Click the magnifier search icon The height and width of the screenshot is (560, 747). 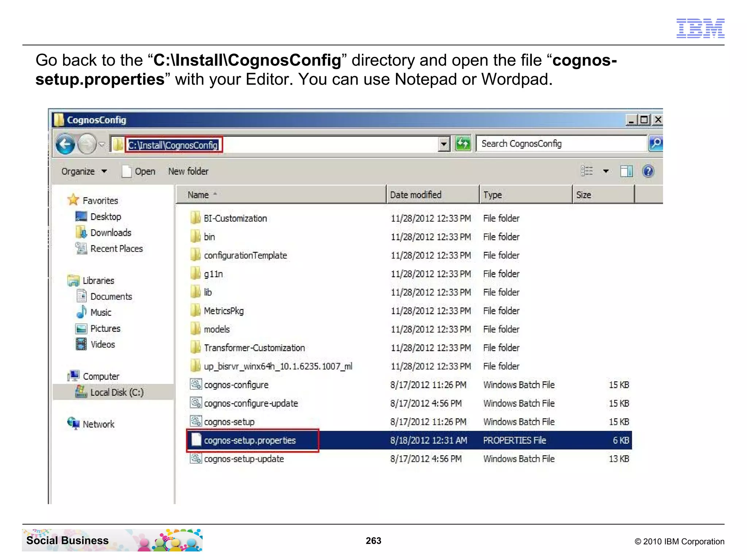coord(656,143)
